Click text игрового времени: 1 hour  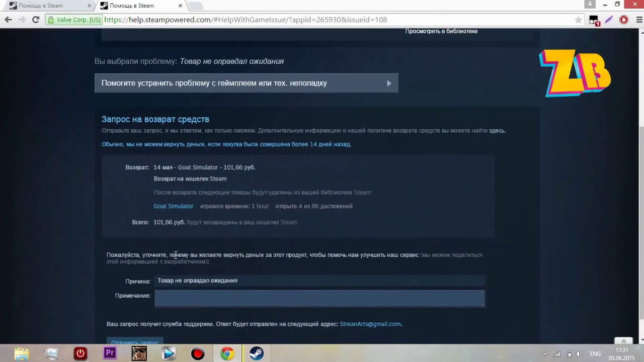point(234,206)
